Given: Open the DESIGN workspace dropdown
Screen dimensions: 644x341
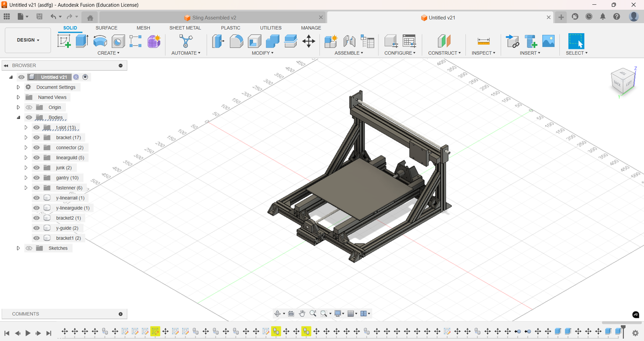Looking at the screenshot, I should 28,40.
